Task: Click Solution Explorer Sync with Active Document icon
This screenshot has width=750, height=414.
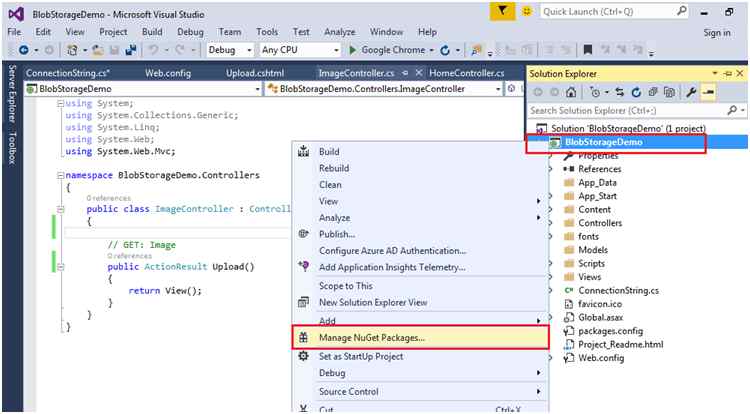Action: [x=619, y=92]
